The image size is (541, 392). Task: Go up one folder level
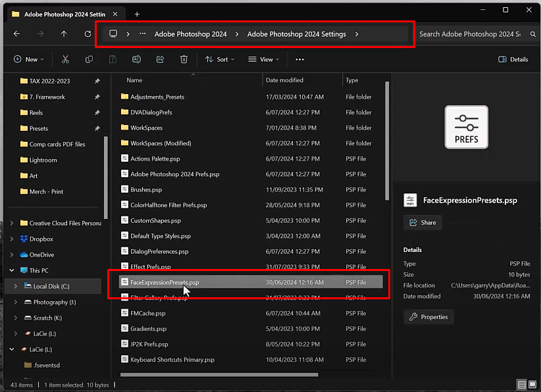pos(64,34)
